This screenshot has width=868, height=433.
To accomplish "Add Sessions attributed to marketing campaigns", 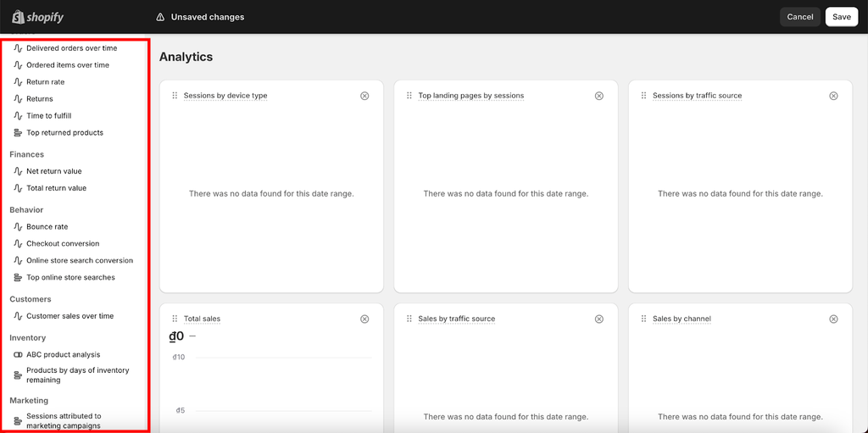I will [64, 421].
